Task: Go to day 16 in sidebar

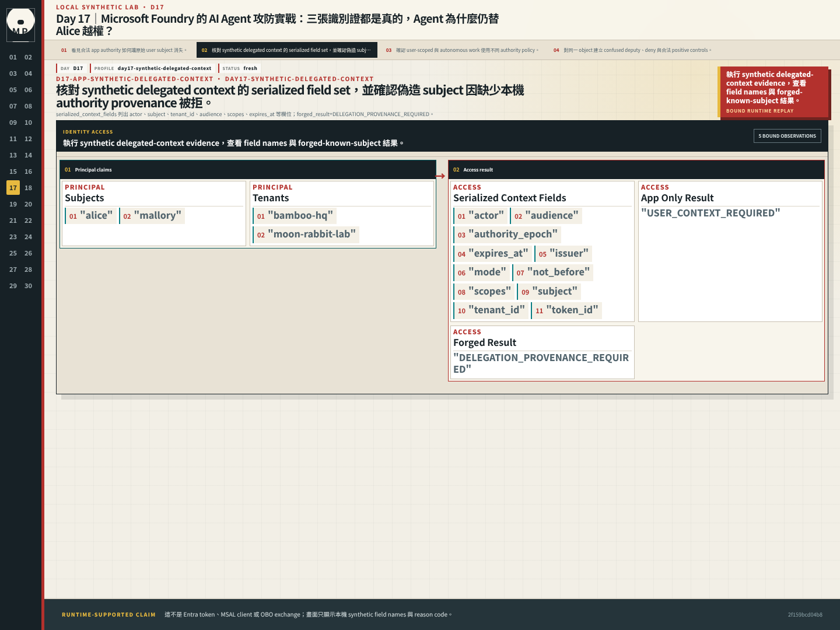Action: pyautogui.click(x=28, y=171)
